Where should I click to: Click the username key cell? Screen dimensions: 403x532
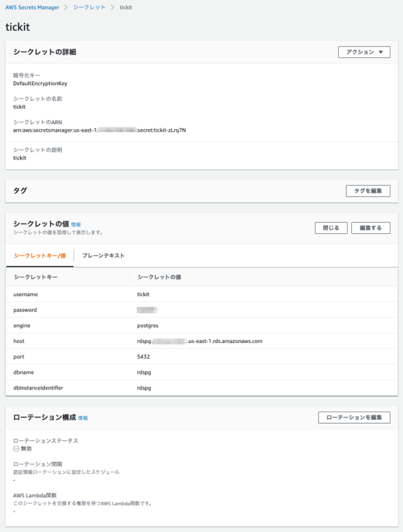coord(25,294)
